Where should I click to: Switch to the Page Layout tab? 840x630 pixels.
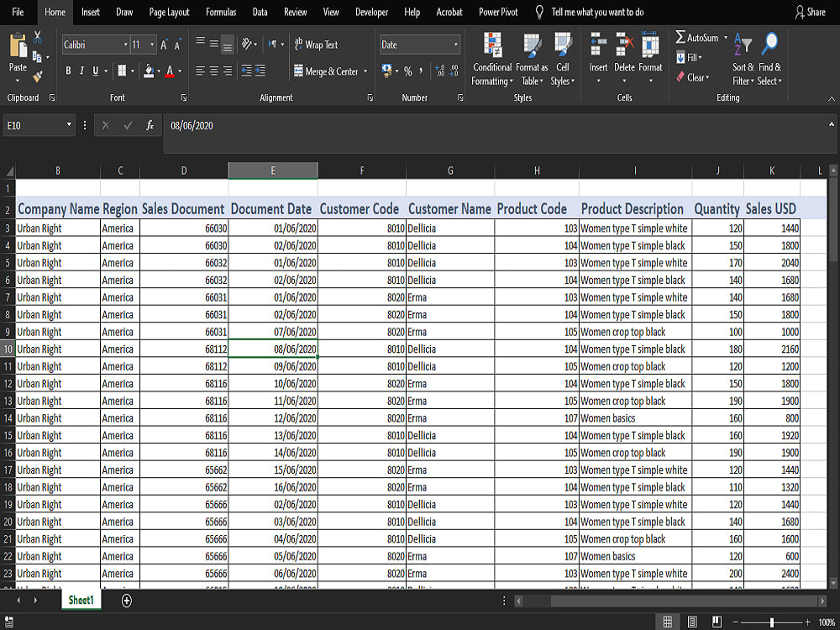click(170, 12)
